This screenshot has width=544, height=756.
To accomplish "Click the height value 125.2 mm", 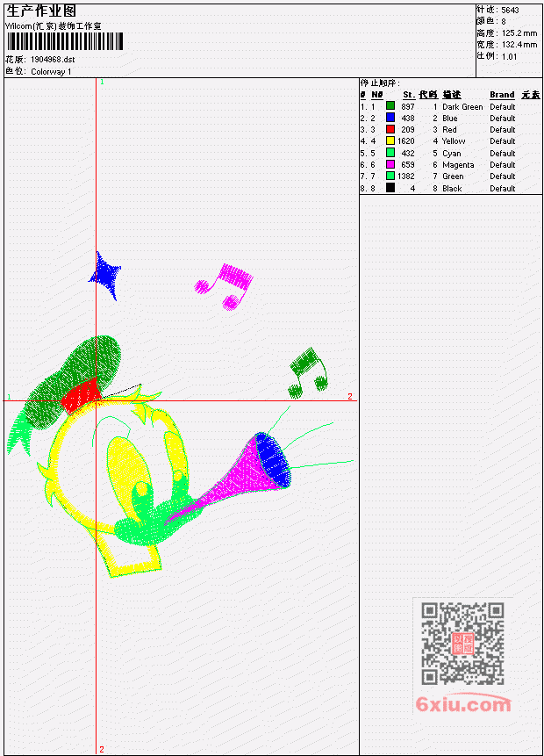I will pos(519,33).
